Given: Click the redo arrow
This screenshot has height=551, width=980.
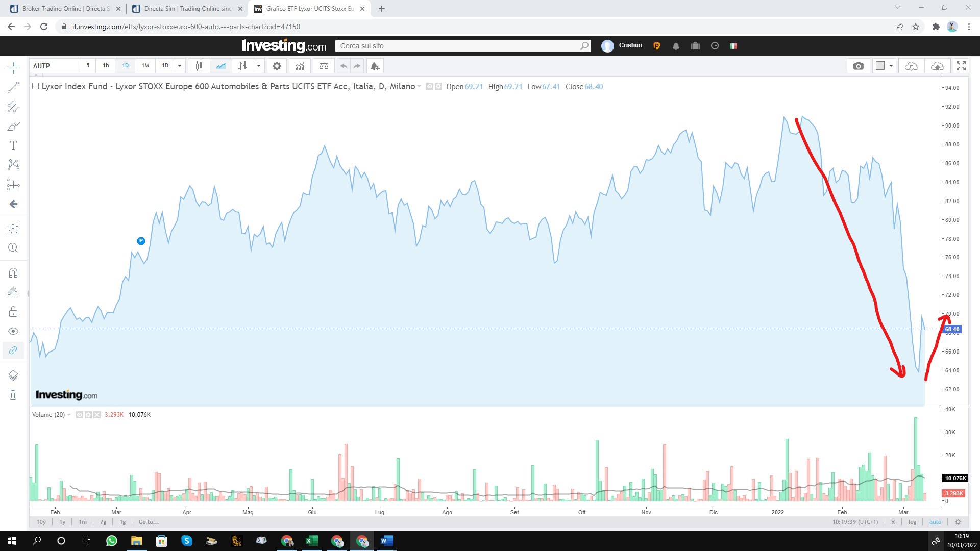Looking at the screenshot, I should point(357,66).
